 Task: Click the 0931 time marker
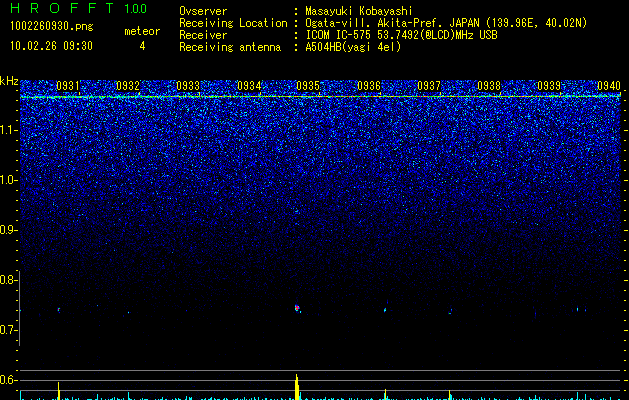(67, 86)
